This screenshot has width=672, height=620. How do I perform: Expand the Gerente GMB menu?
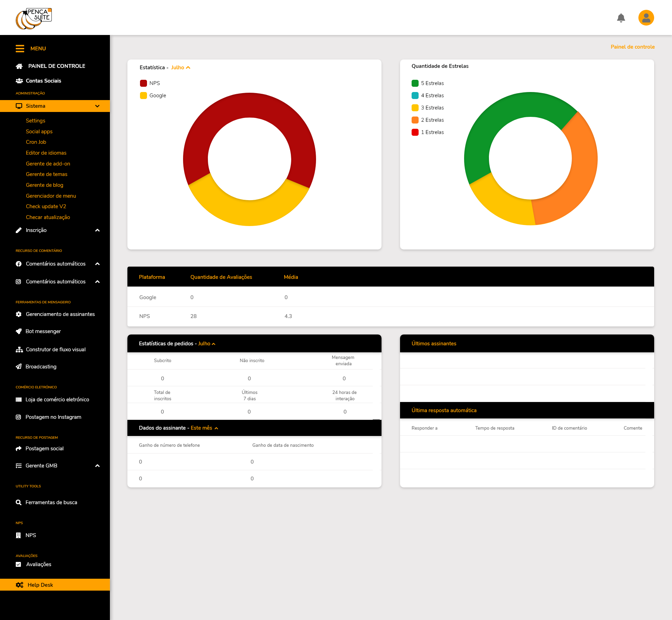coord(97,466)
